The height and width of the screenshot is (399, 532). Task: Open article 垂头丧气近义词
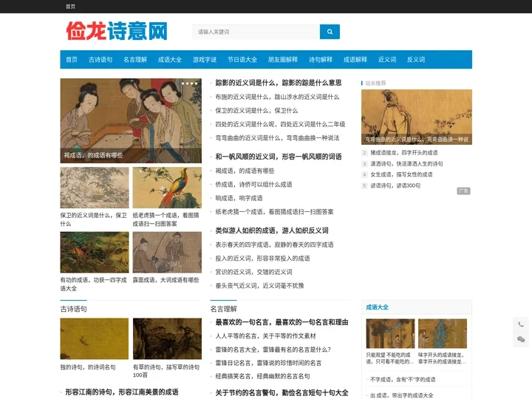tap(259, 286)
